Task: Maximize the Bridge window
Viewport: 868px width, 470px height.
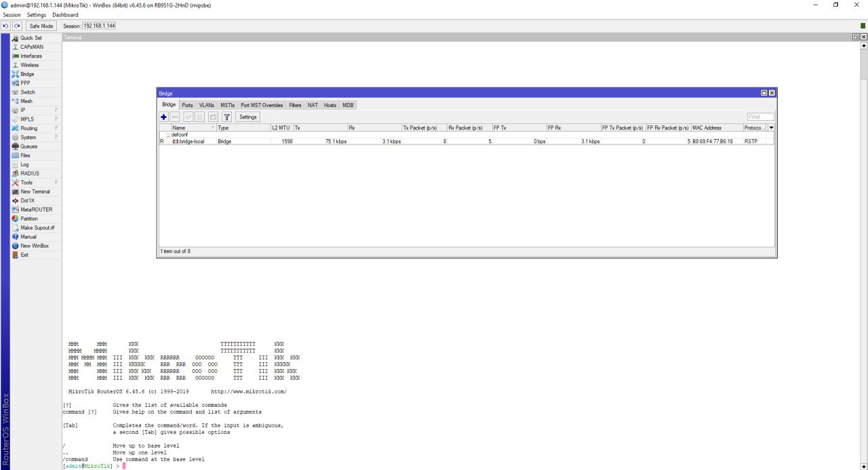Action: [764, 93]
